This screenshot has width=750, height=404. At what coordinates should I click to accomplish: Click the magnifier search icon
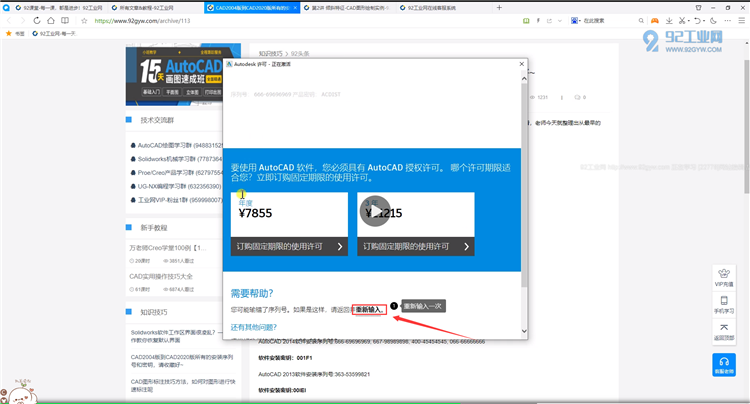click(641, 21)
